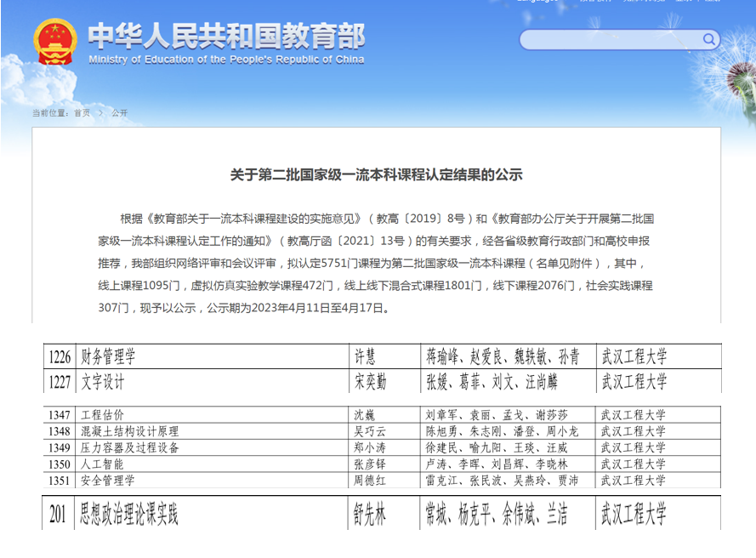Click the course name 安全管理学
The image size is (756, 558).
point(107,481)
